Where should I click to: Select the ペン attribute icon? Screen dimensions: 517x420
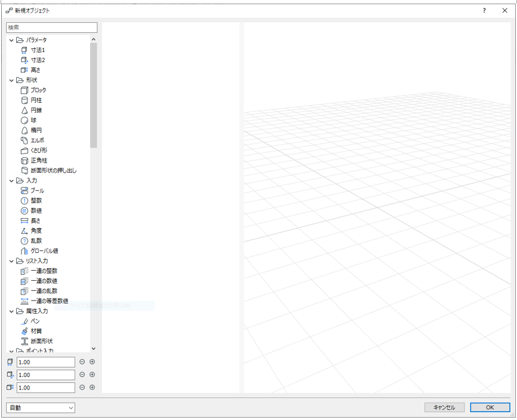[x=24, y=321]
